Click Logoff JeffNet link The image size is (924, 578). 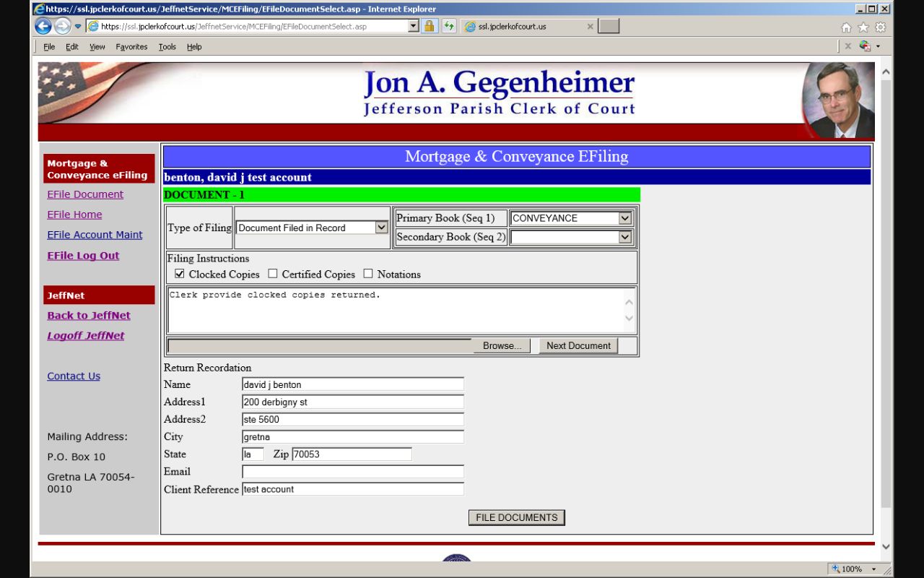click(86, 336)
